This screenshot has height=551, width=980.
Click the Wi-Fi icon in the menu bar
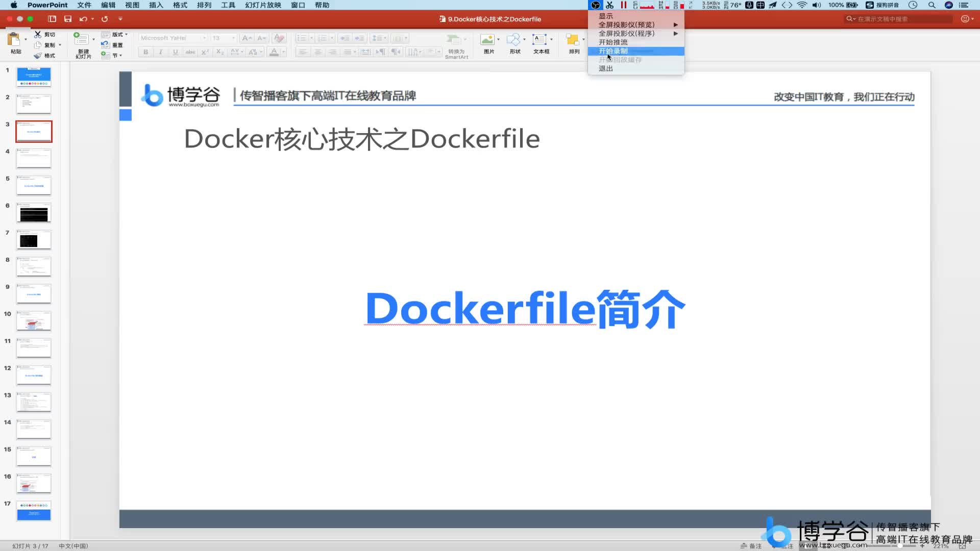point(802,5)
